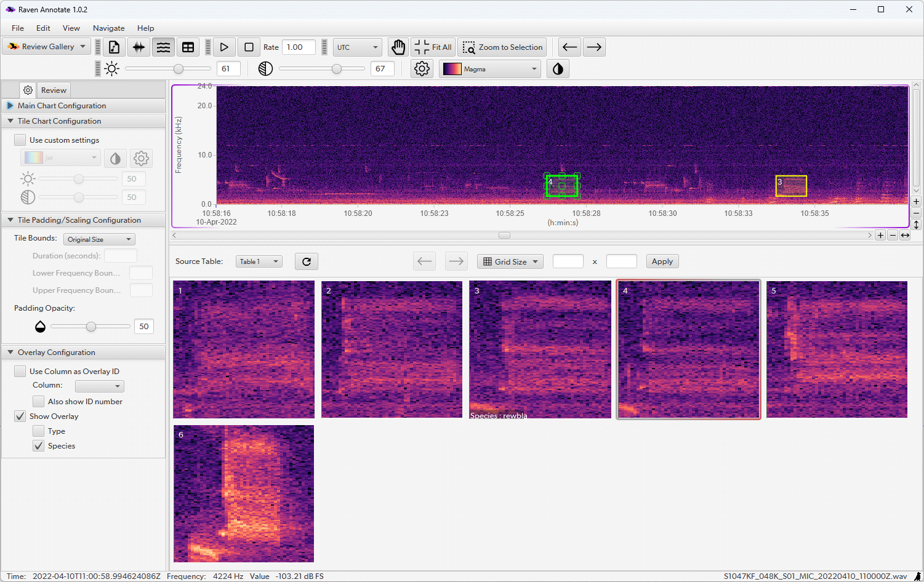This screenshot has width=924, height=582.
Task: Toggle the waveform view icon
Action: (x=139, y=47)
